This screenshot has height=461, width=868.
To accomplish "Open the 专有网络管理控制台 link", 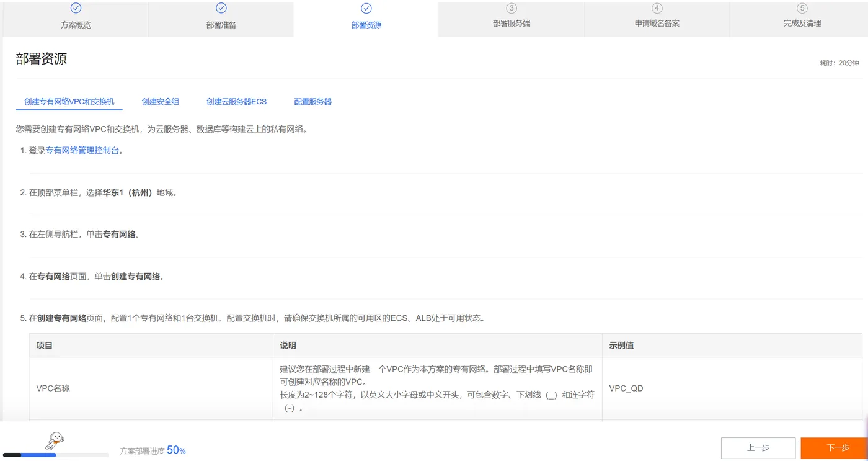I will point(82,150).
